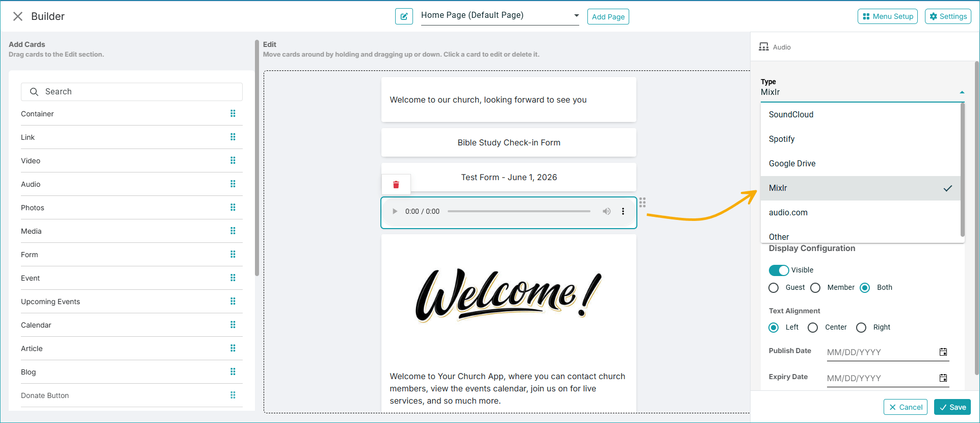Choose Mixlr from the Type list

[861, 188]
